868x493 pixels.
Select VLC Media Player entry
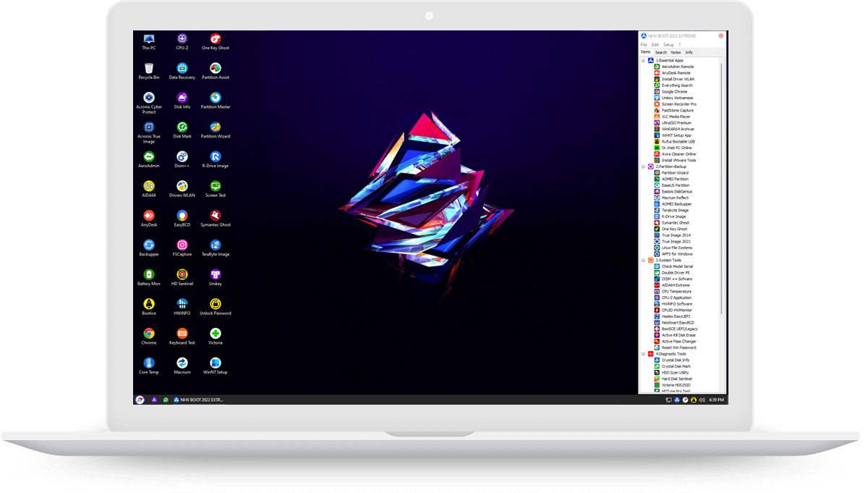[x=672, y=117]
